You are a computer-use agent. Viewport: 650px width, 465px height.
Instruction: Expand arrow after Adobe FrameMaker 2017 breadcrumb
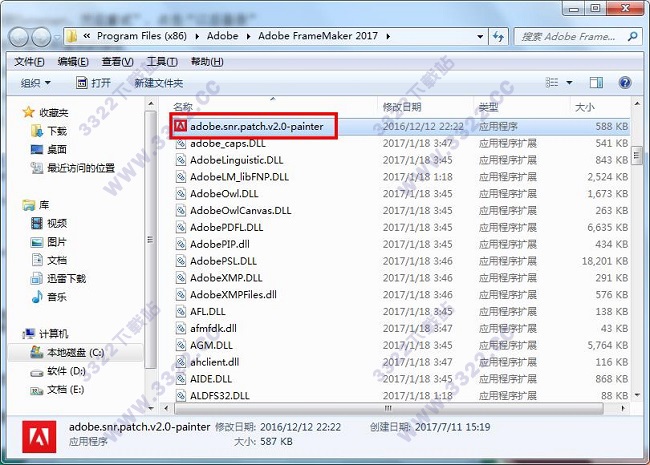[x=388, y=36]
